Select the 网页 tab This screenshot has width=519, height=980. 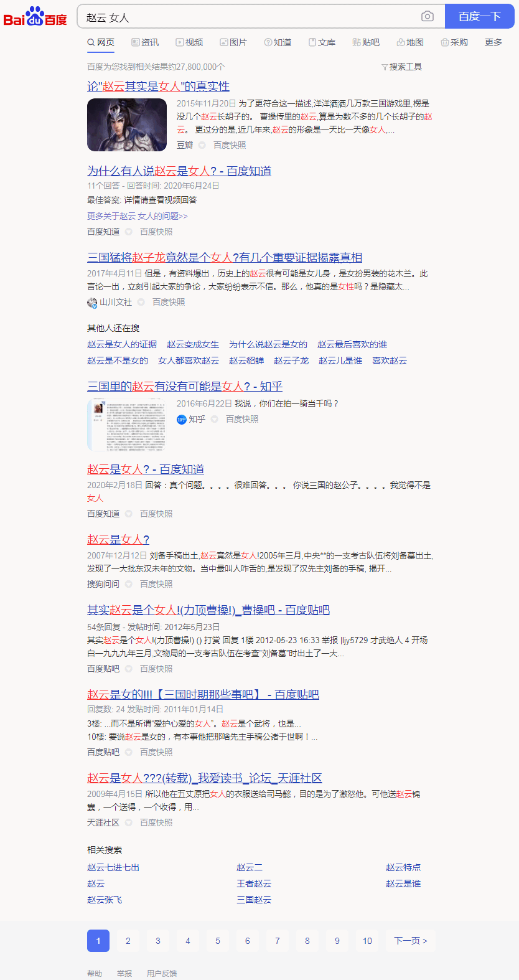click(101, 42)
